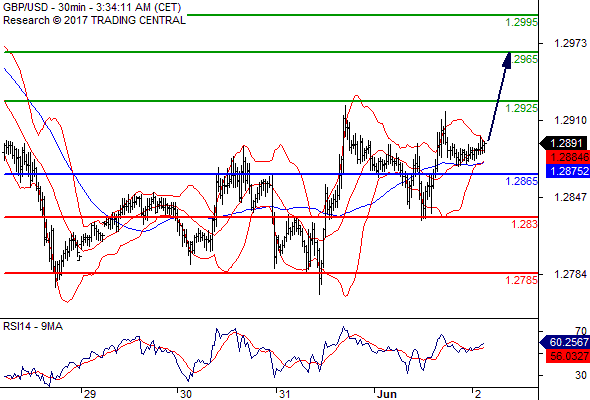The image size is (590, 400).
Task: Click the black 1.2891 current price tag
Action: pos(564,143)
